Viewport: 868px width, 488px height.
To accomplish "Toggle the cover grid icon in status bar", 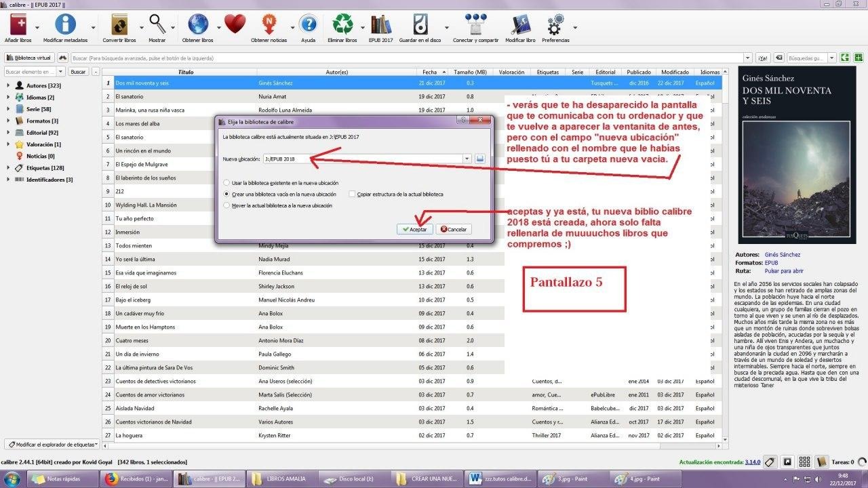I will pyautogui.click(x=805, y=462).
